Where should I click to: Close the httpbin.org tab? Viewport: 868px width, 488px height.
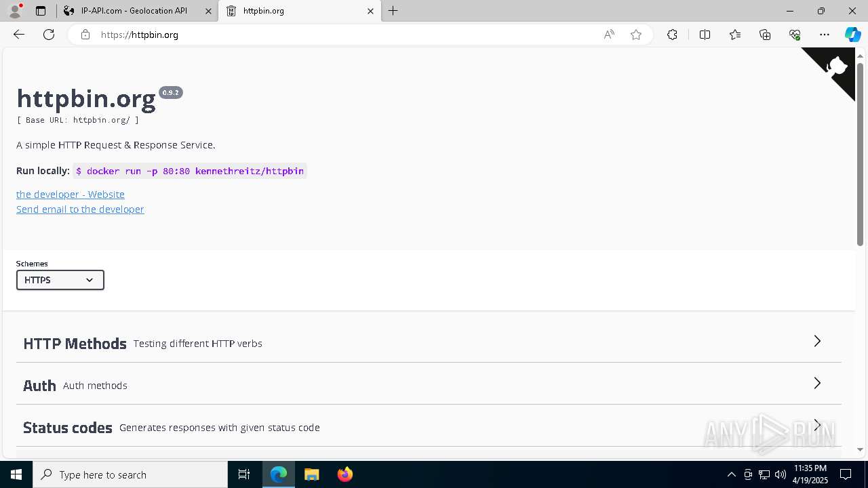(370, 11)
